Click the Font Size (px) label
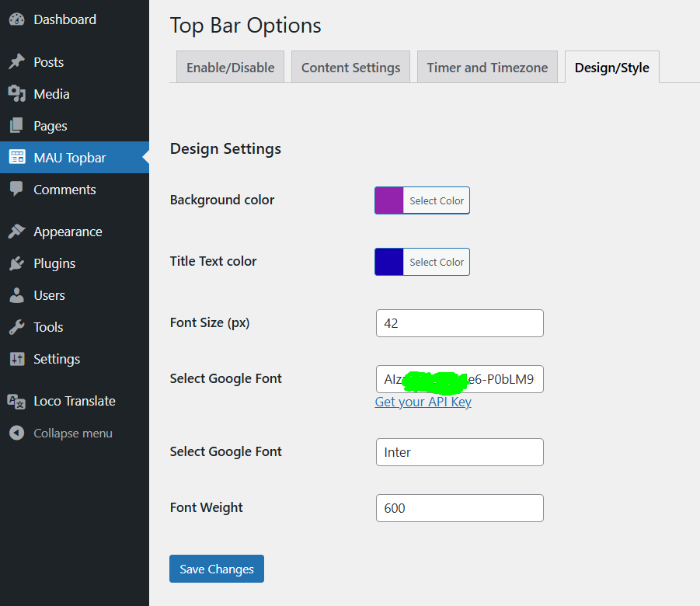This screenshot has width=700, height=606. 209,322
